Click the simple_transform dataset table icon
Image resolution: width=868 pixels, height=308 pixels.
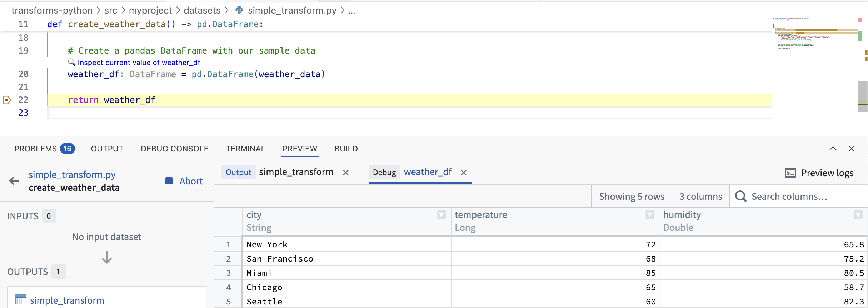pos(21,299)
